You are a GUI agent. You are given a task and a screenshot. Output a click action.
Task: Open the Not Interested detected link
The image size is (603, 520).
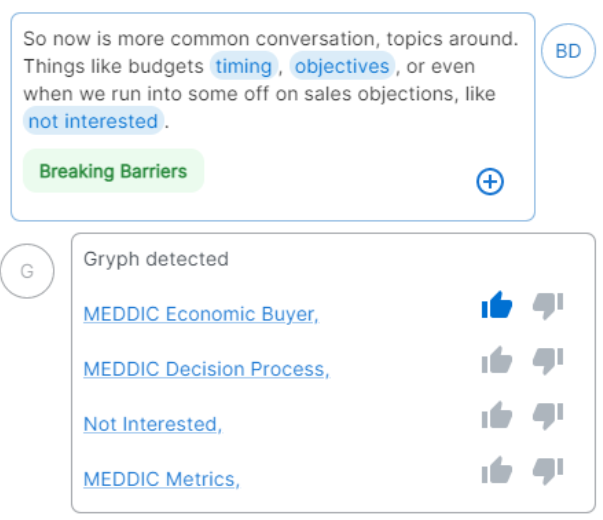[153, 424]
